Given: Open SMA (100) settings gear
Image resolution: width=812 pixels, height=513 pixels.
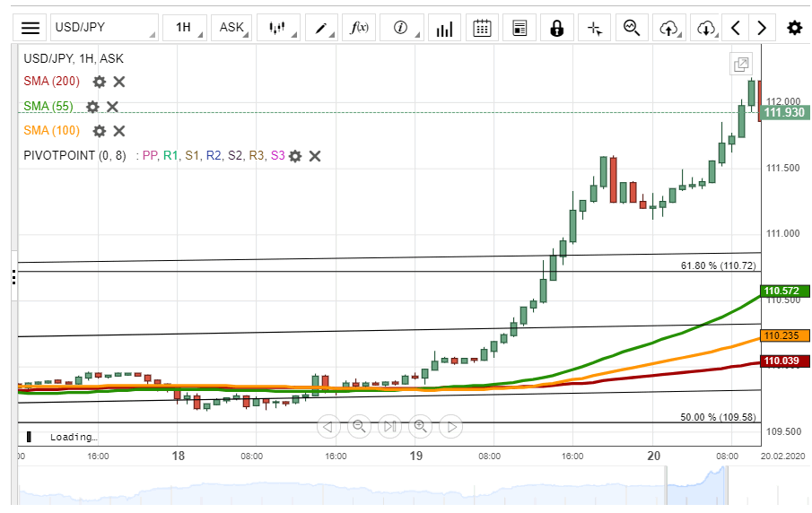Looking at the screenshot, I should click(100, 131).
